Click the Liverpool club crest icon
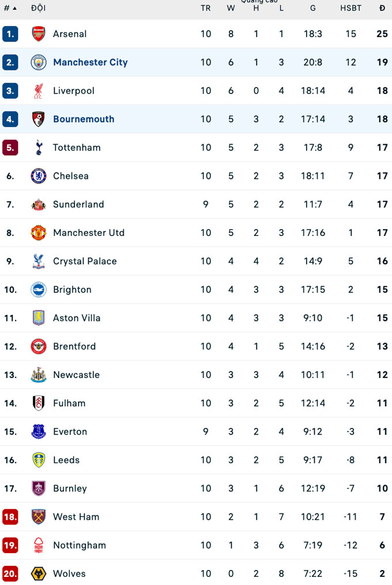This screenshot has width=392, height=585. coord(39,91)
